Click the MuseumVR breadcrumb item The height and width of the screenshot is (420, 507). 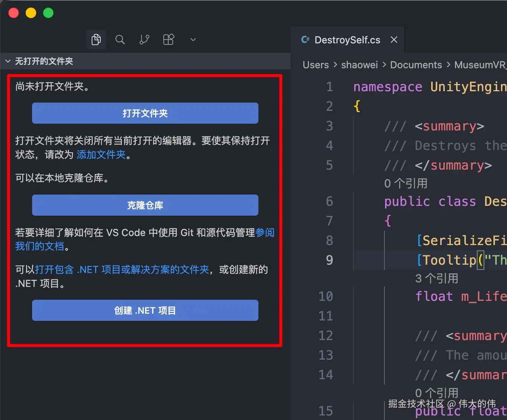(x=480, y=64)
